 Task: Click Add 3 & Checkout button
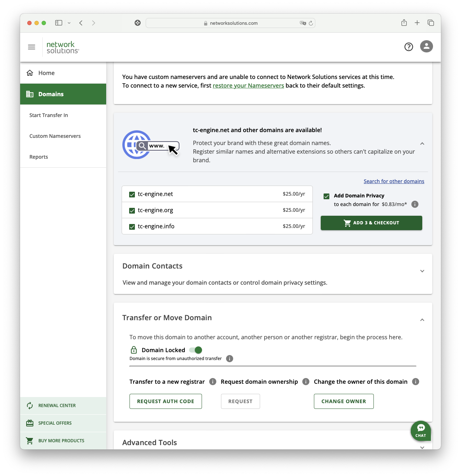[x=371, y=223]
